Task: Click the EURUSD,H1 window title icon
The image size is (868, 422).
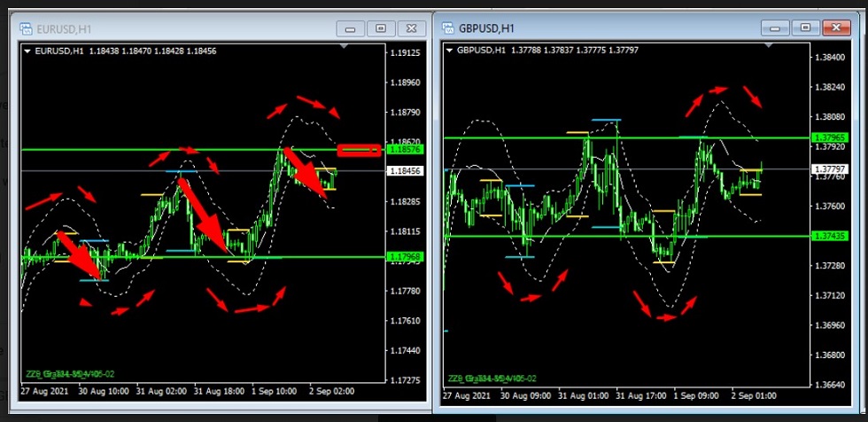Action: click(x=26, y=28)
